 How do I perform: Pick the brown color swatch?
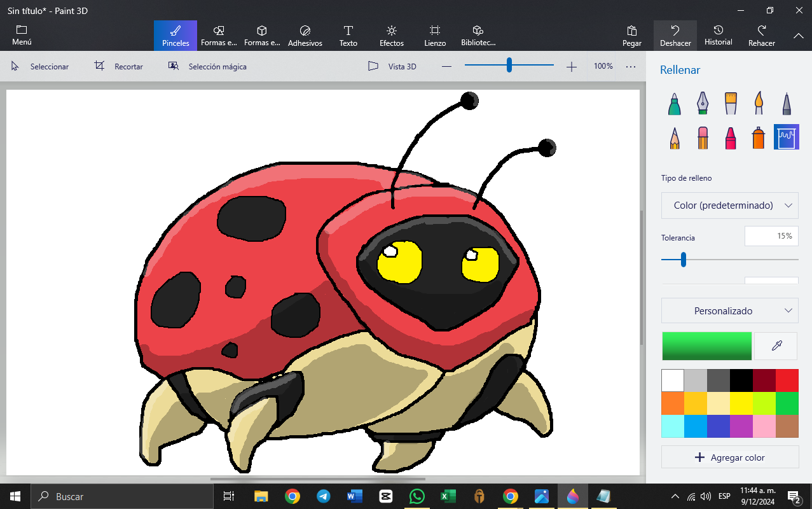[x=787, y=426]
